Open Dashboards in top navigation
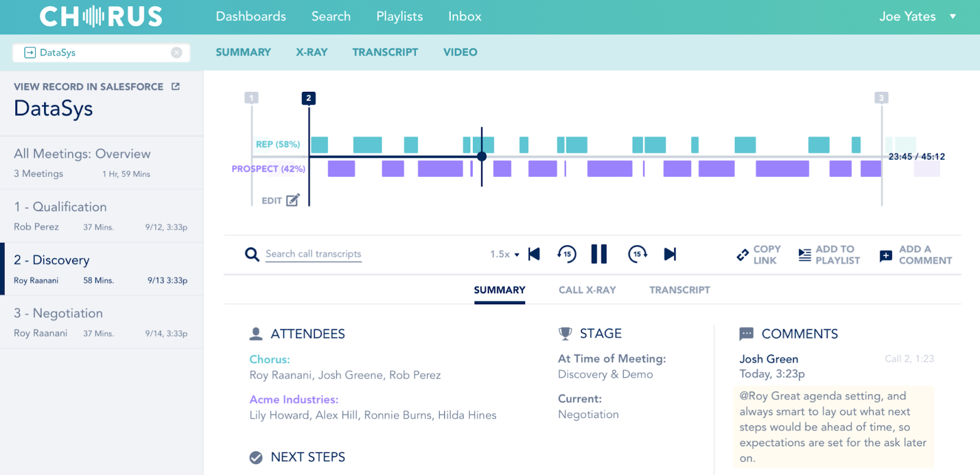The image size is (980, 475). coord(251,17)
